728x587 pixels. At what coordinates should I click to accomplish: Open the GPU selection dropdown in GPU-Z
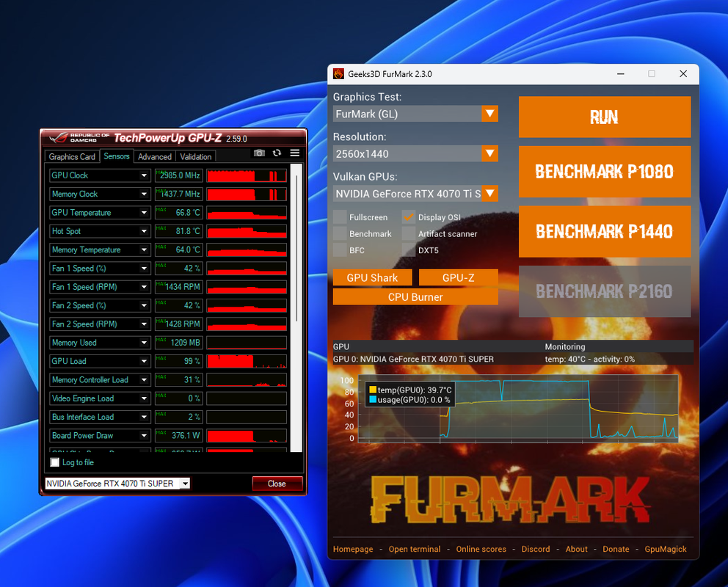coord(185,484)
